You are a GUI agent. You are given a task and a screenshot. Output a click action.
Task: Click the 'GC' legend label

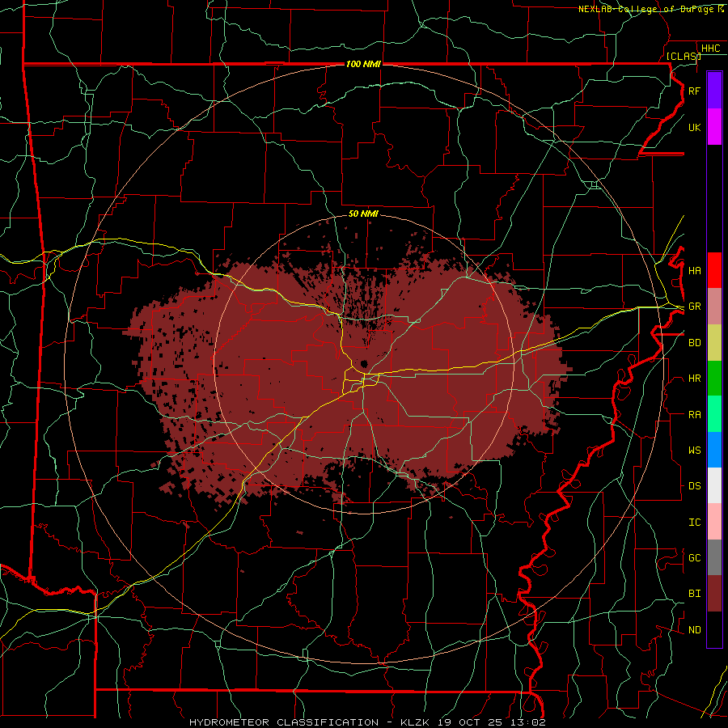694,558
